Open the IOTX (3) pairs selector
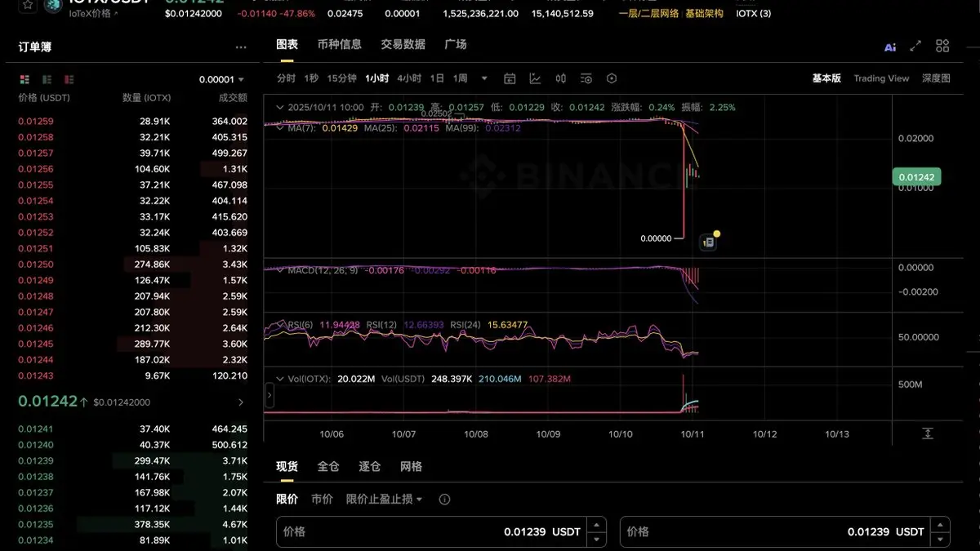980x551 pixels. tap(754, 13)
